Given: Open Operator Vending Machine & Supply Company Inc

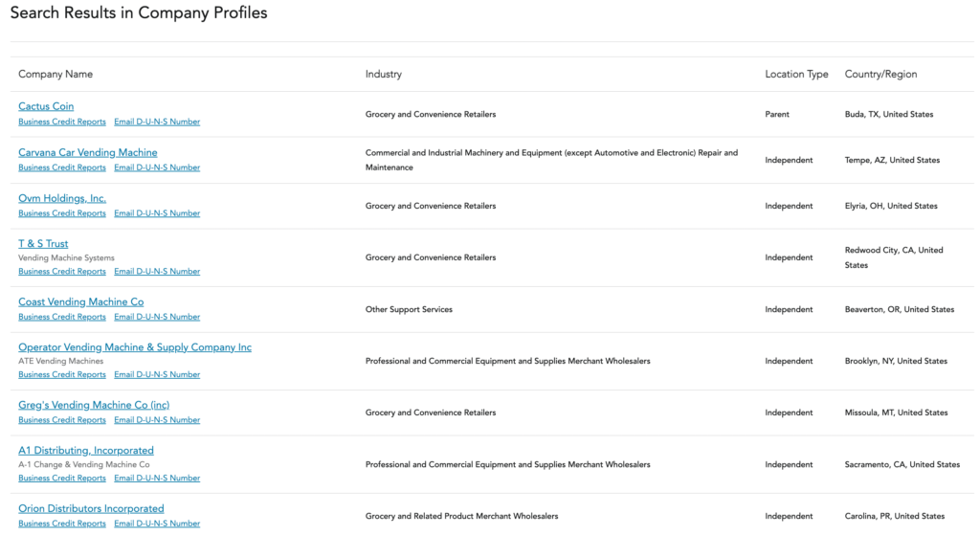Looking at the screenshot, I should [135, 347].
